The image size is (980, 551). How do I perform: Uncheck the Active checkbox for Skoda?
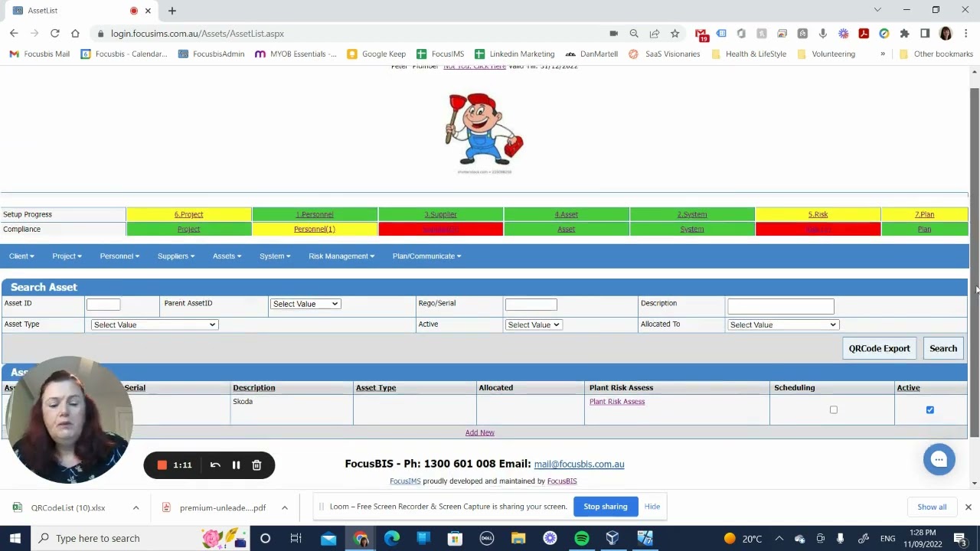930,410
